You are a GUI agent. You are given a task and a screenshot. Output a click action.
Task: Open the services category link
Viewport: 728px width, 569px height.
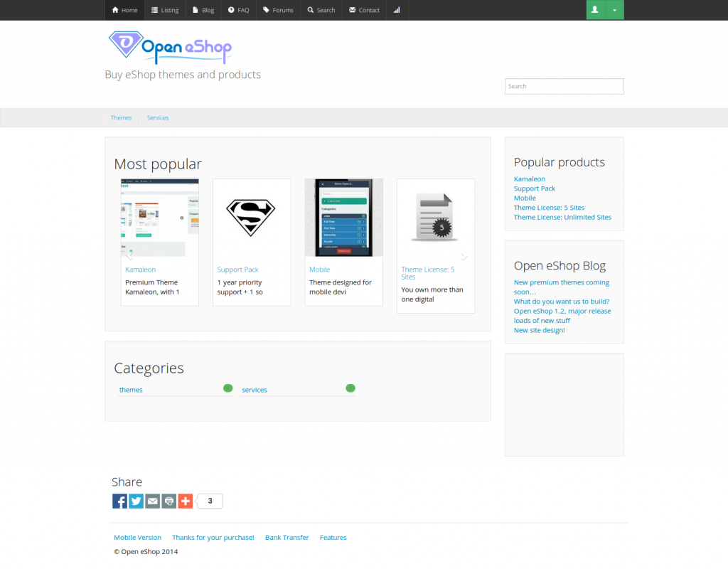(x=255, y=390)
